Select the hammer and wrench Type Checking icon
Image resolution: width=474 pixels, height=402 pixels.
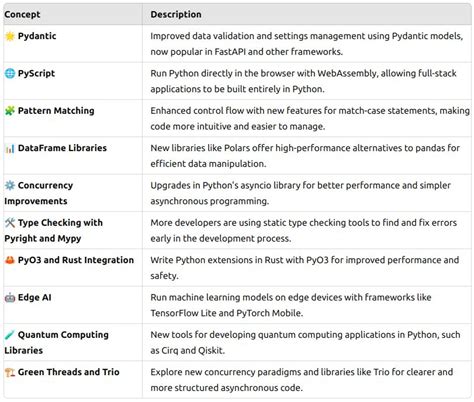[10, 223]
